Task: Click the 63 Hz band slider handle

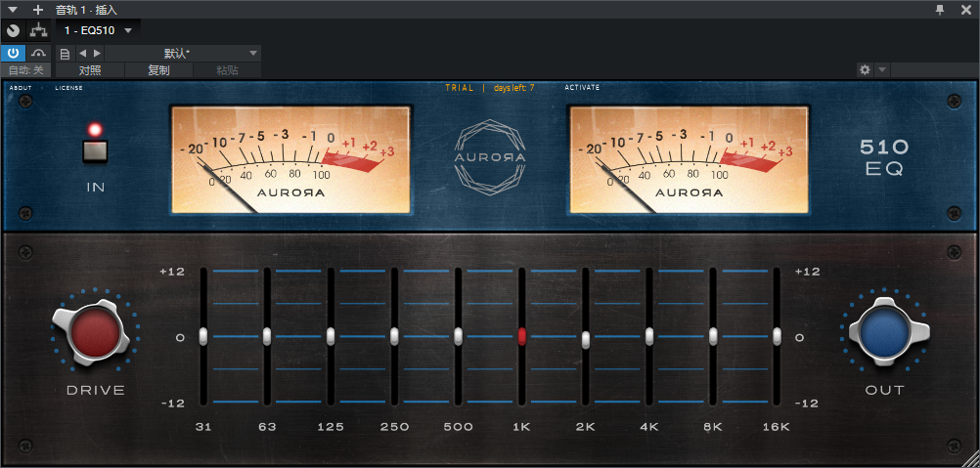Action: pos(267,336)
